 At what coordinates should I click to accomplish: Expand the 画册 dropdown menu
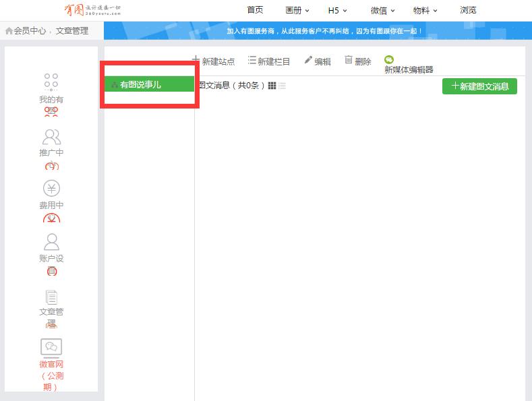click(297, 11)
